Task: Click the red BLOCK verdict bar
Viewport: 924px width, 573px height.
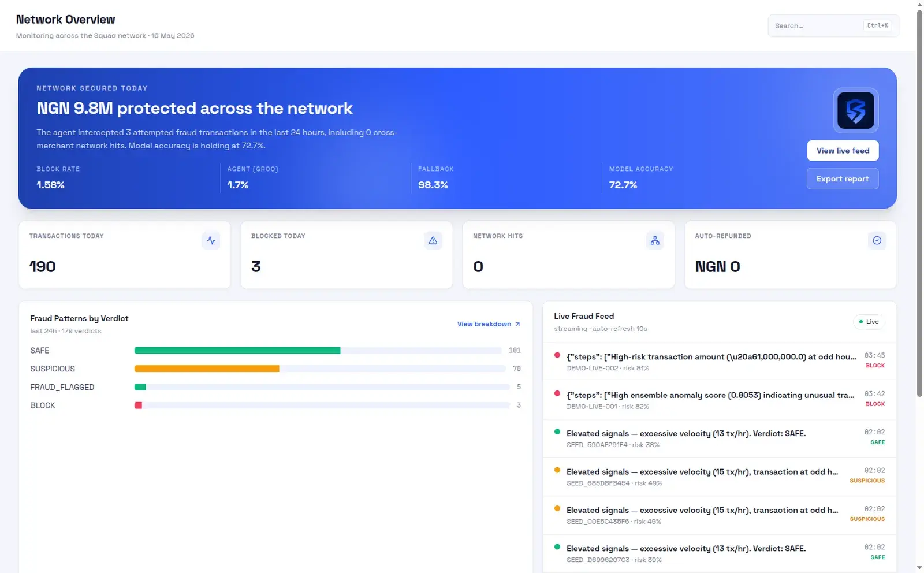Action: [x=138, y=405]
